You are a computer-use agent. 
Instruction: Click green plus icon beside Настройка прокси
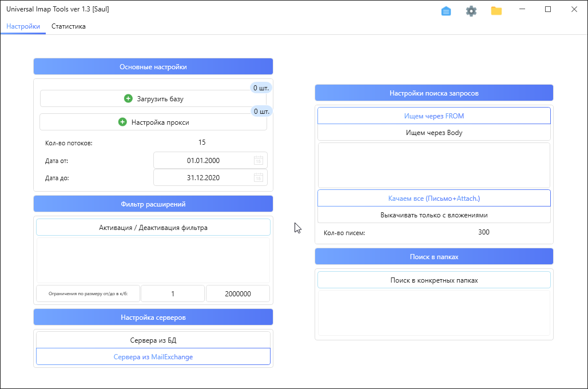pos(122,122)
